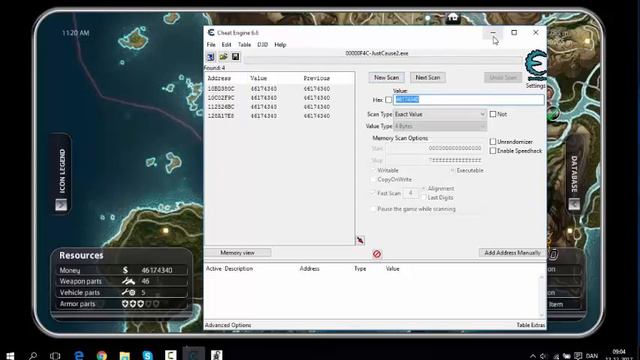The width and height of the screenshot is (640, 360).
Task: Toggle the CopyOnWrite checkbox
Action: pyautogui.click(x=373, y=179)
